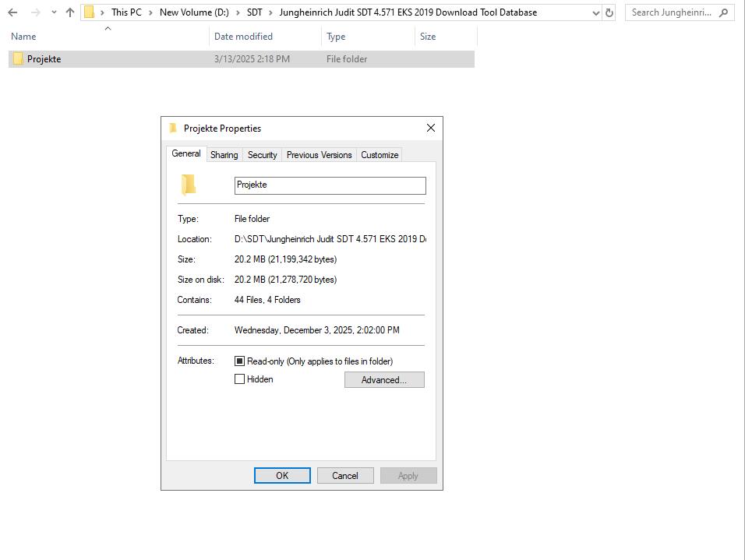Open the Previous Versions tab
Viewport: 745px width, 560px height.
(x=319, y=154)
